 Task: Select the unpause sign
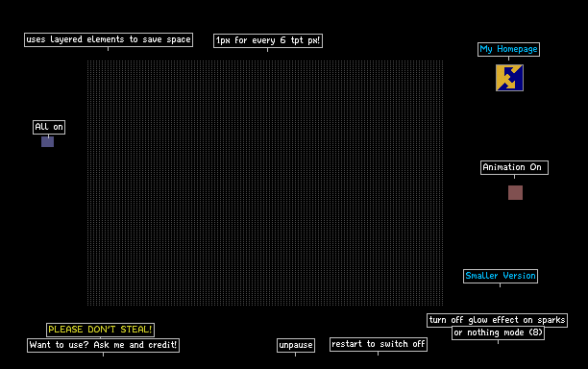296,345
